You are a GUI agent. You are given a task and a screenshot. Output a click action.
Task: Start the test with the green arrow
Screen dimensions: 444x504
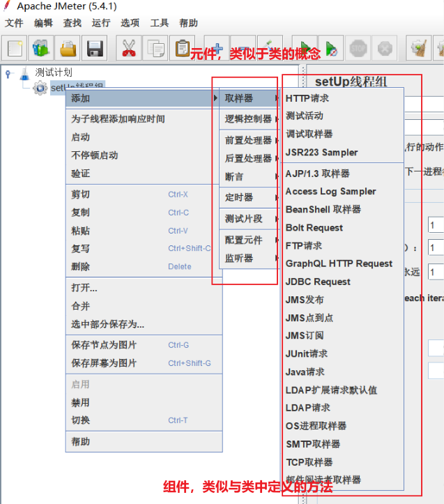click(x=305, y=48)
